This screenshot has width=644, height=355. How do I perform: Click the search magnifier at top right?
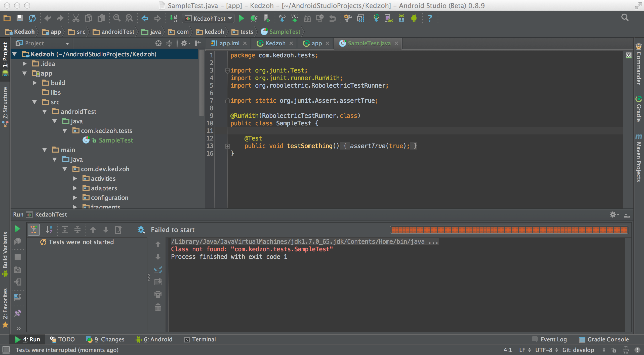[625, 18]
